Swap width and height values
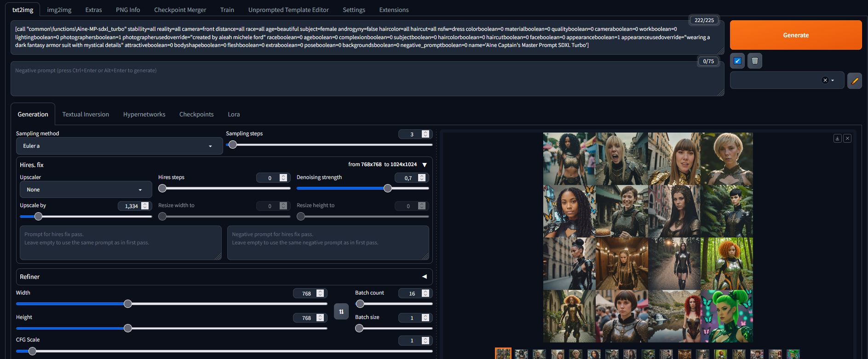 341,312
